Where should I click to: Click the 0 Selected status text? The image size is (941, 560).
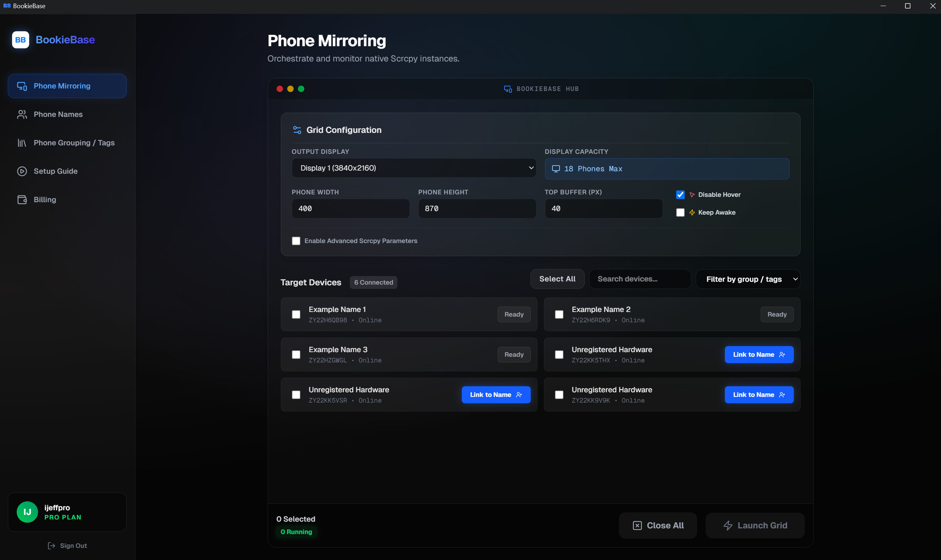[295, 519]
